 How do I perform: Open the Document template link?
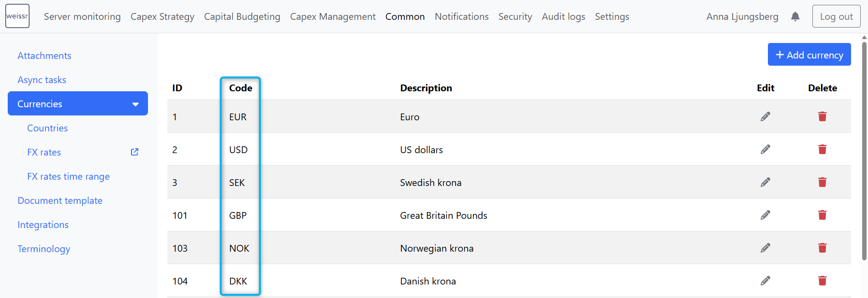(60, 200)
